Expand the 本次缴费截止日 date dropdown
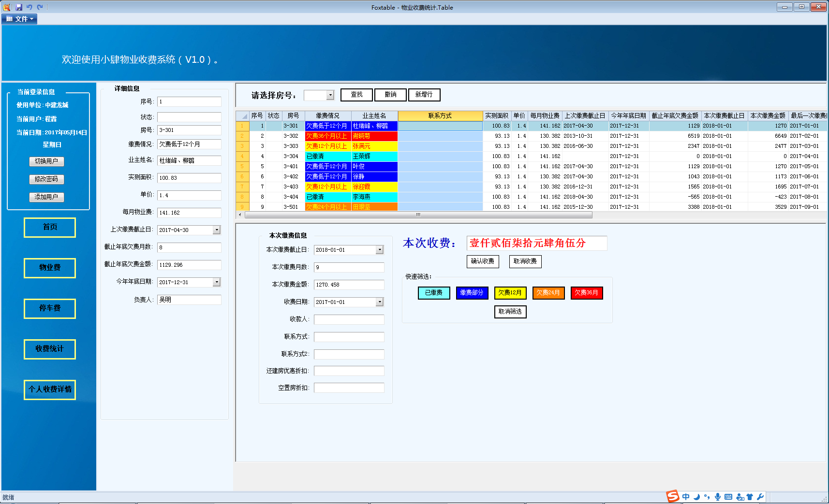 pyautogui.click(x=380, y=250)
